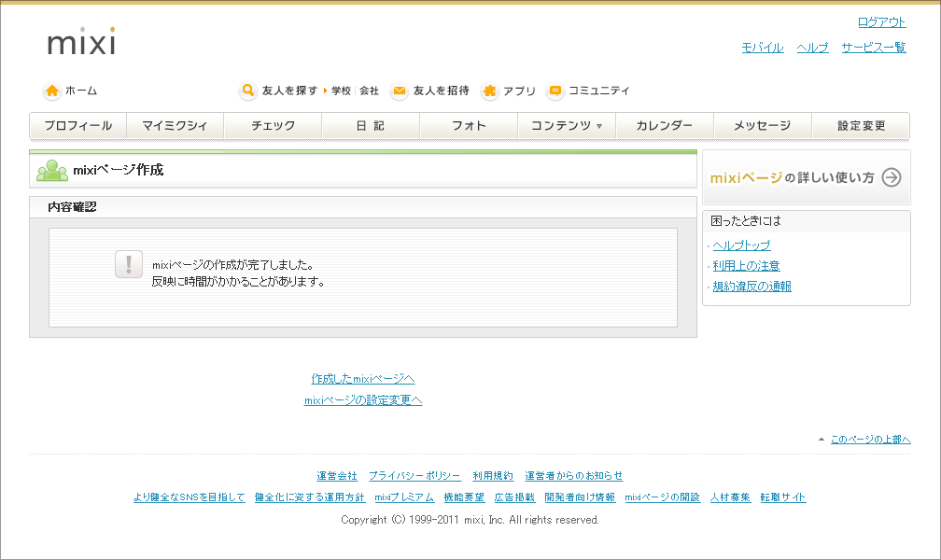Image resolution: width=941 pixels, height=560 pixels.
Task: Click 友人を招待 text
Action: [x=441, y=91]
